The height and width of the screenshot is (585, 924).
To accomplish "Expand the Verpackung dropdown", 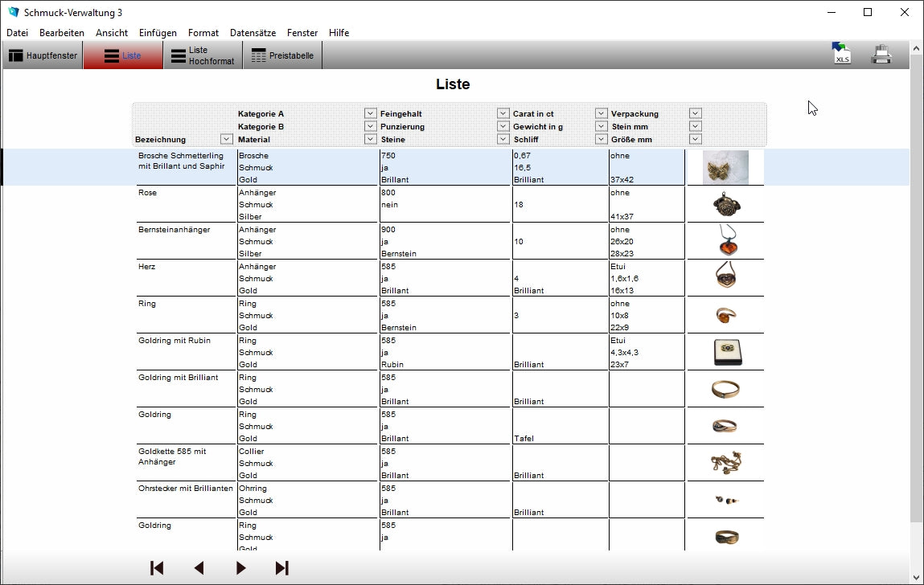I will tap(695, 113).
